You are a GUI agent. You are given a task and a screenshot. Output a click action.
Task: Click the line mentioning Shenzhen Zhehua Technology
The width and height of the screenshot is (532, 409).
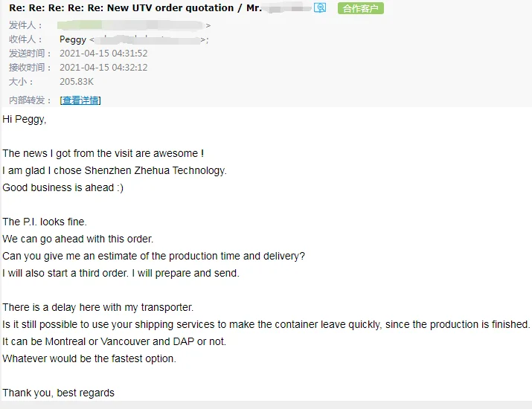[115, 170]
